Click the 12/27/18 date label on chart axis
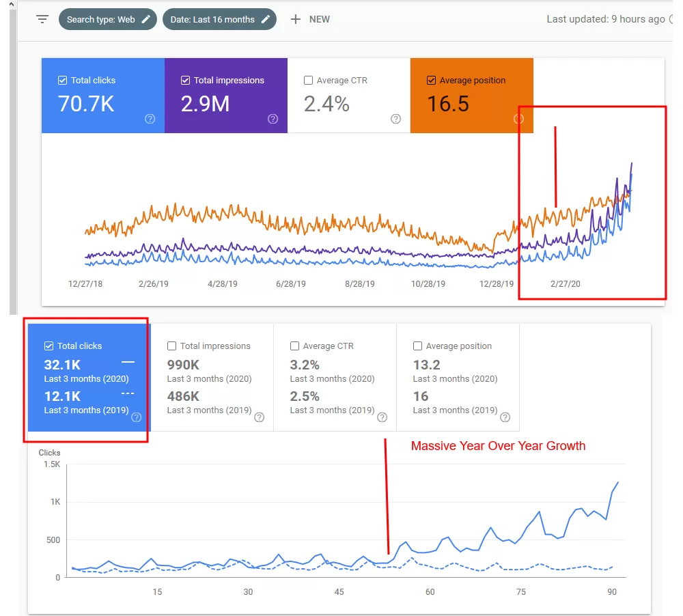The image size is (683, 616). coord(85,284)
